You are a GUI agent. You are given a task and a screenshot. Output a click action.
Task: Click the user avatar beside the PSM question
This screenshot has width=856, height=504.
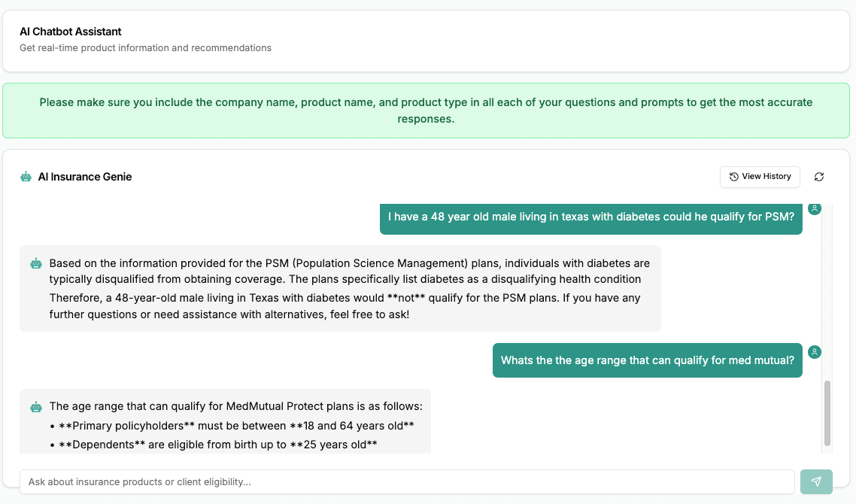[815, 208]
